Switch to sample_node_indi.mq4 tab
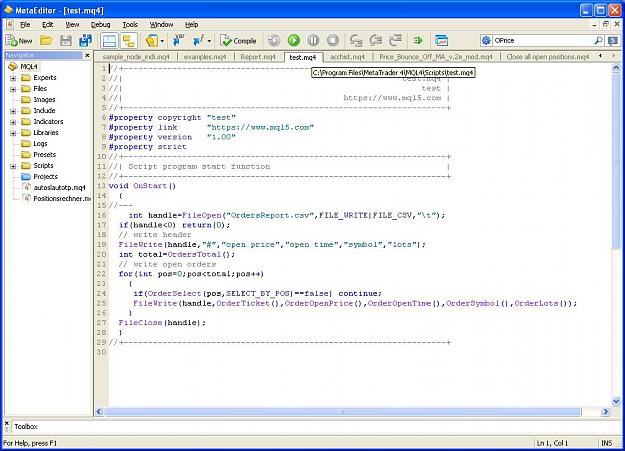Image resolution: width=625 pixels, height=451 pixels. coord(136,57)
